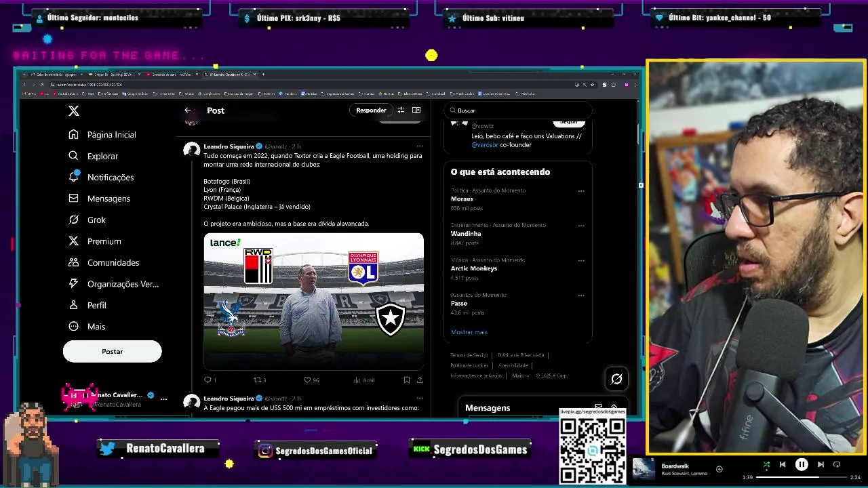
Task: Open @varosbr mention link
Action: 485,145
